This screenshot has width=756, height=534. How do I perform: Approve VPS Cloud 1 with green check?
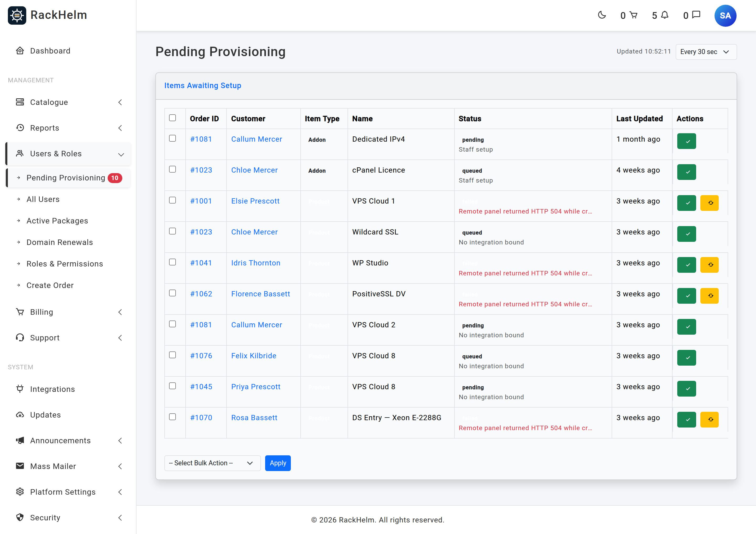tap(686, 203)
